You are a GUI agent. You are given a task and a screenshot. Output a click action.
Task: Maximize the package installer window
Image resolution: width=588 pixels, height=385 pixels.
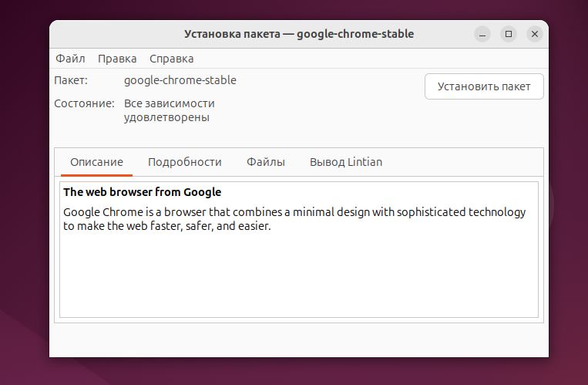(509, 34)
